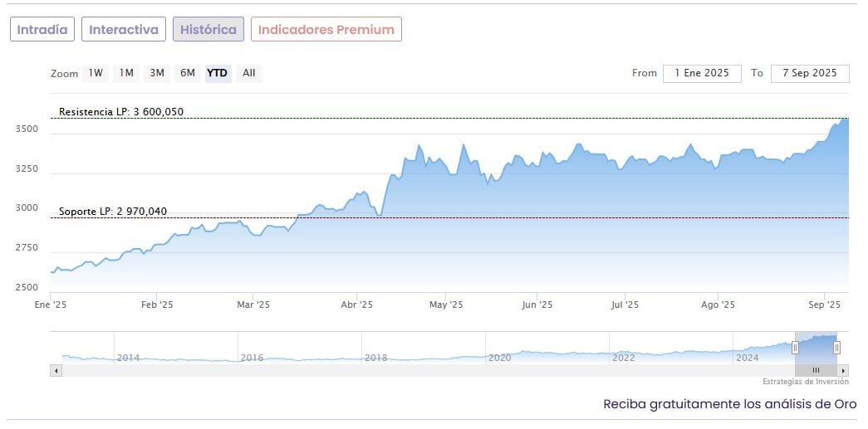
Task: Click the scrollbar left arrow
Action: (x=56, y=370)
